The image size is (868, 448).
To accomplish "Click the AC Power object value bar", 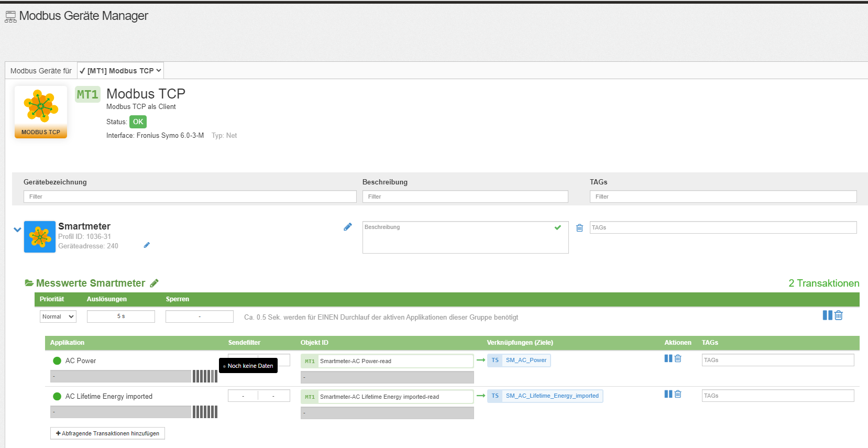I will pyautogui.click(x=387, y=377).
